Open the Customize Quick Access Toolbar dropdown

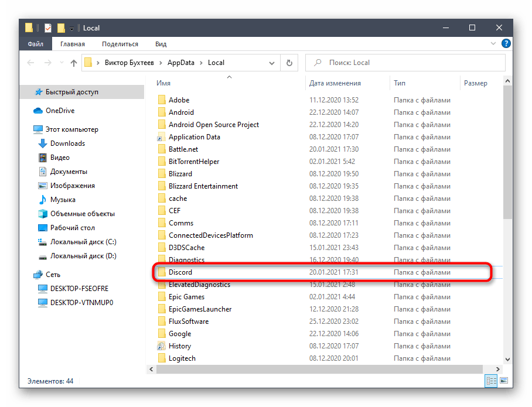[71, 28]
